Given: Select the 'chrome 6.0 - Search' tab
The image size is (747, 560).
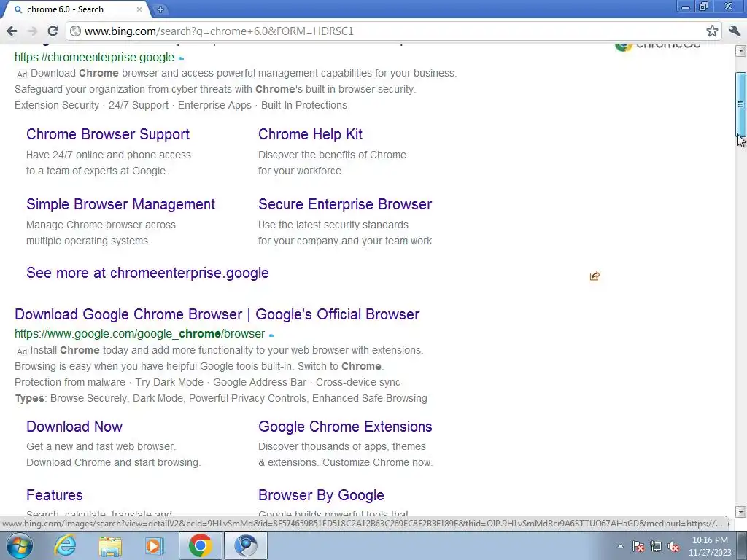Looking at the screenshot, I should pos(76,9).
